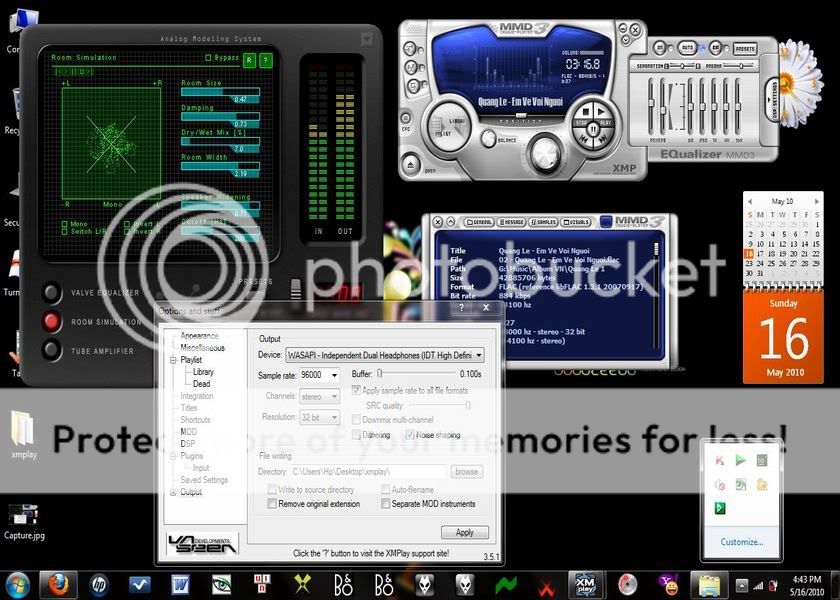Screen dimensions: 840x600
Task: Turn the LIBRARY/PLAYLIST knob icon
Action: click(447, 129)
